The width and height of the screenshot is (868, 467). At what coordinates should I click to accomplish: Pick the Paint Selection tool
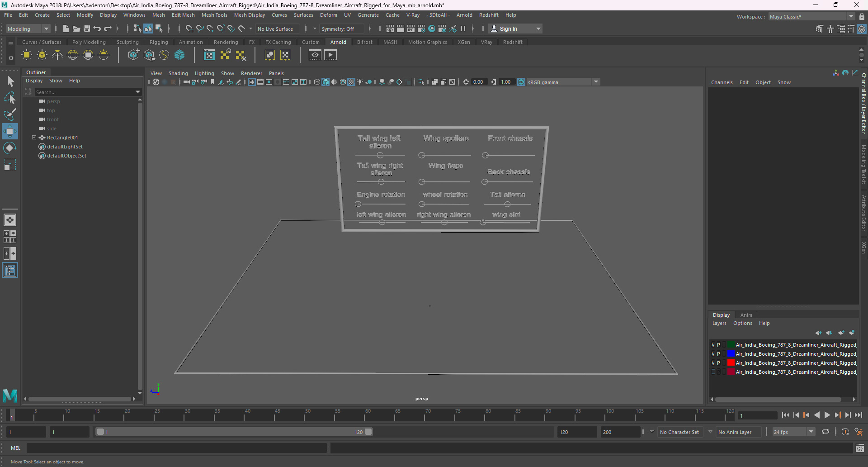10,114
